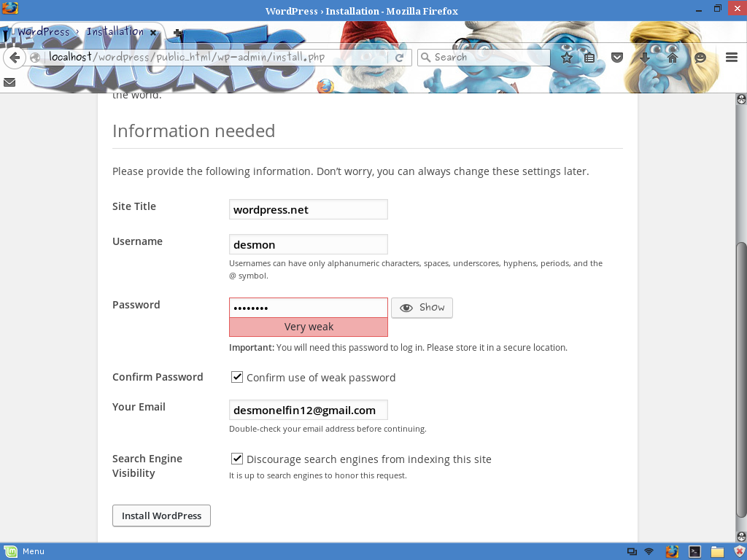
Task: Open the Wi-Fi network tray icon
Action: click(649, 552)
